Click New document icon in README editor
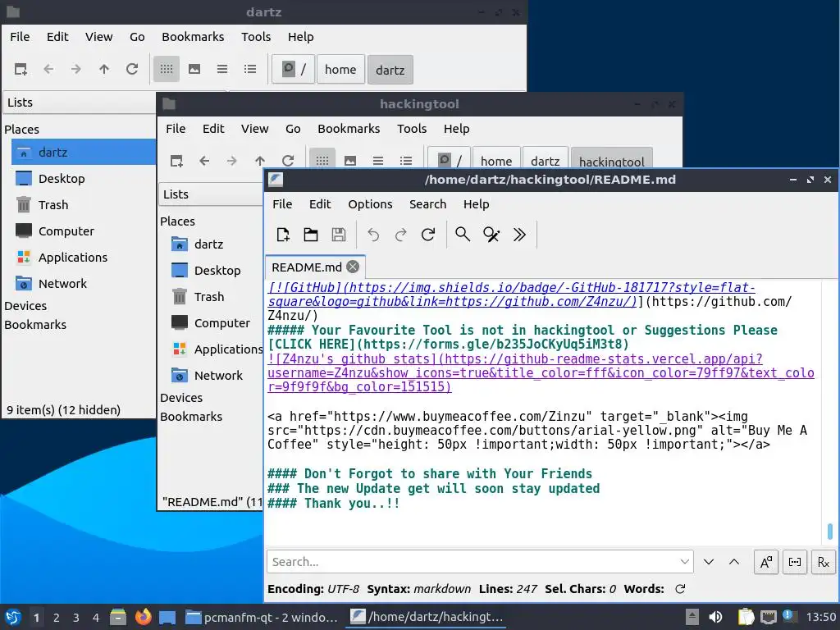 (x=283, y=235)
